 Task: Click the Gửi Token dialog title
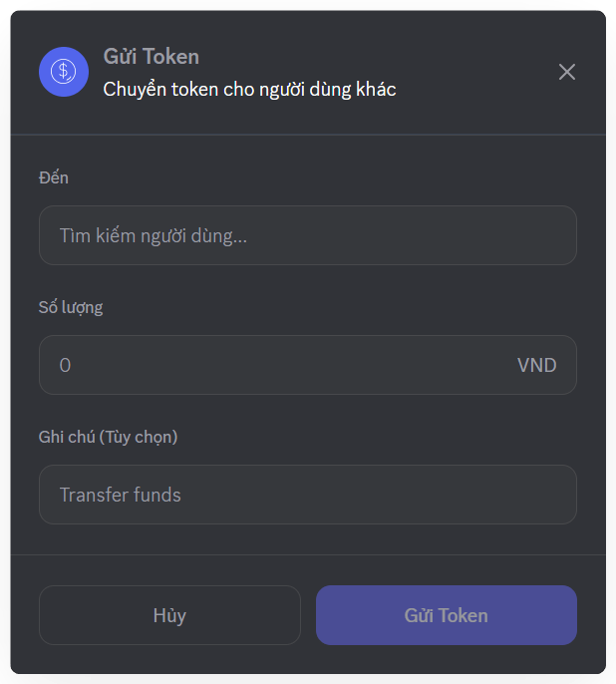coord(152,57)
